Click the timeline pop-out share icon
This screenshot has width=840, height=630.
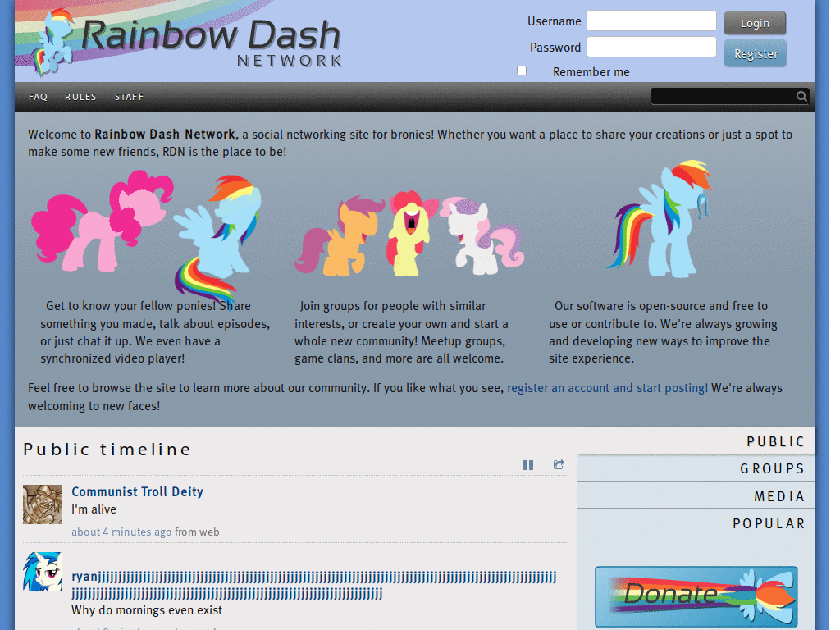[x=559, y=464]
